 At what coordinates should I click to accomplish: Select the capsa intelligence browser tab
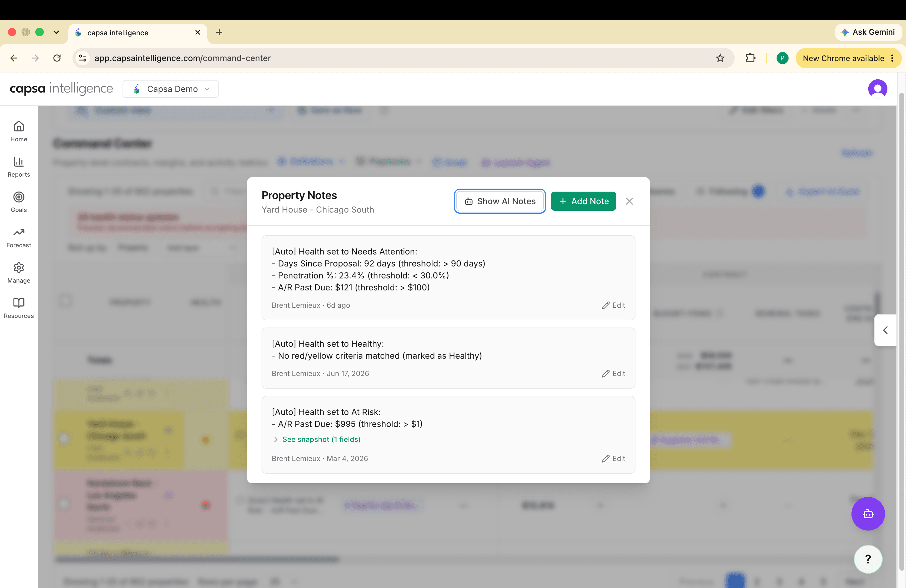point(138,33)
